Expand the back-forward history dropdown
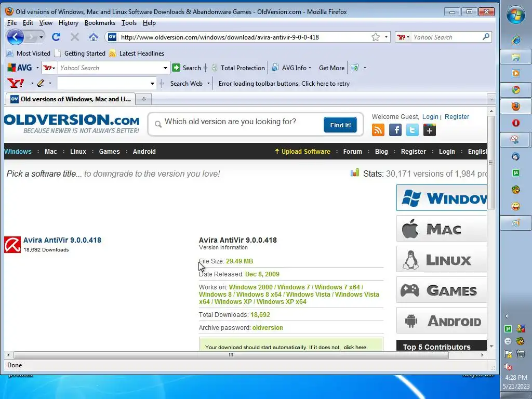Image resolution: width=532 pixels, height=399 pixels. [x=41, y=37]
